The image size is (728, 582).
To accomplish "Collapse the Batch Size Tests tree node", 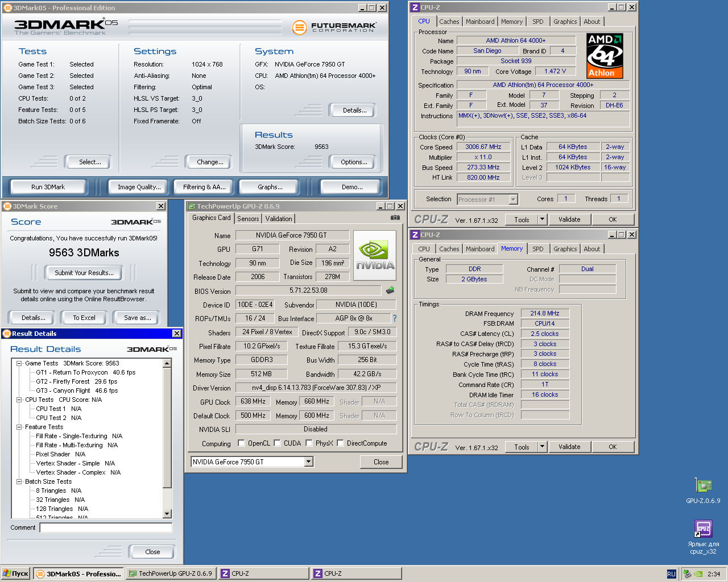I will (19, 481).
